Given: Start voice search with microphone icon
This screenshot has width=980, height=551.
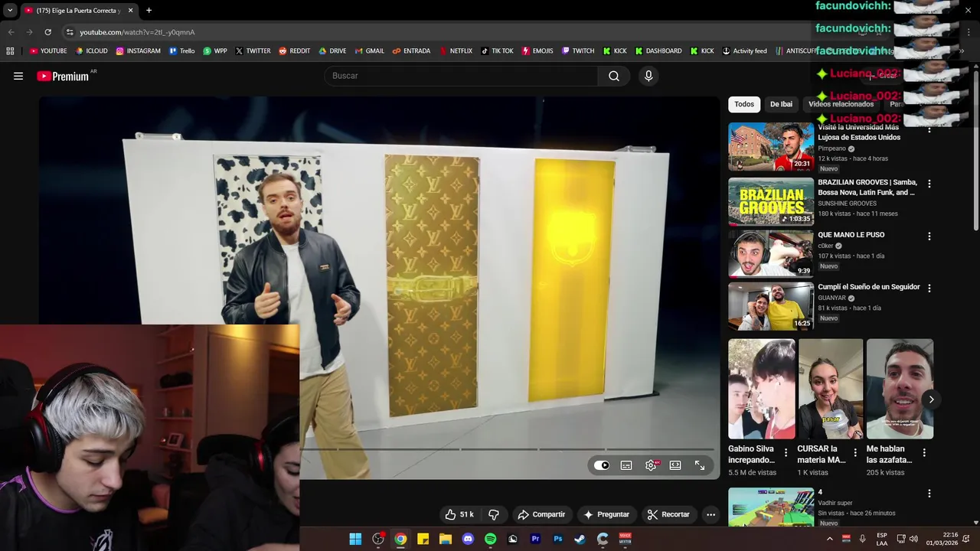Looking at the screenshot, I should coord(648,76).
